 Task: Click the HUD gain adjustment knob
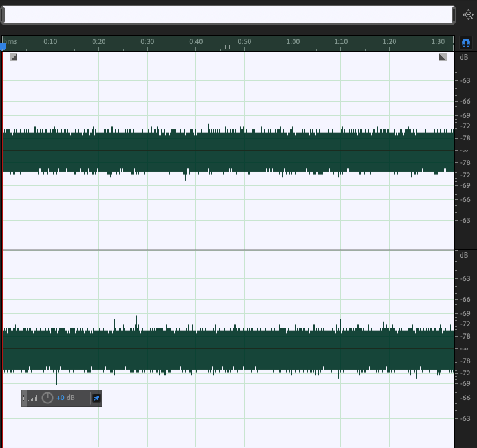coord(47,398)
